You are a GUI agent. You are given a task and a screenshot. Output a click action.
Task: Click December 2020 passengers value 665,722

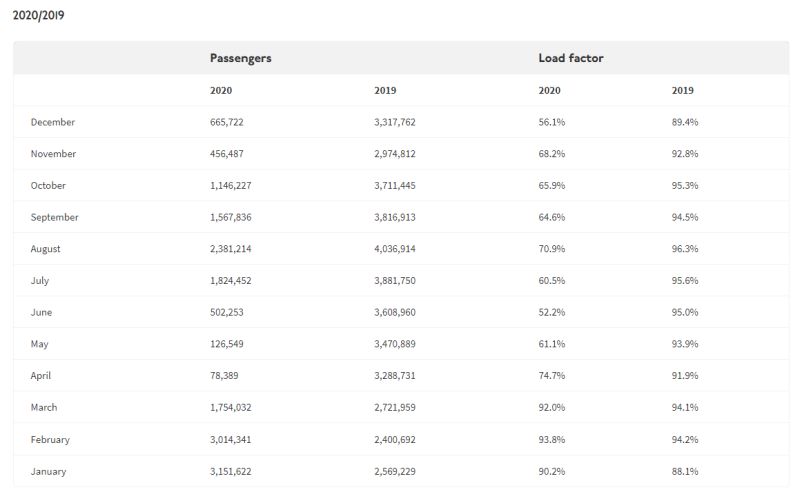pyautogui.click(x=227, y=122)
